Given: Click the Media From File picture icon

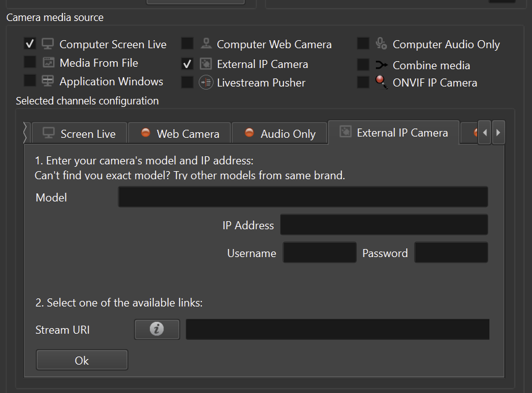Looking at the screenshot, I should pos(48,62).
